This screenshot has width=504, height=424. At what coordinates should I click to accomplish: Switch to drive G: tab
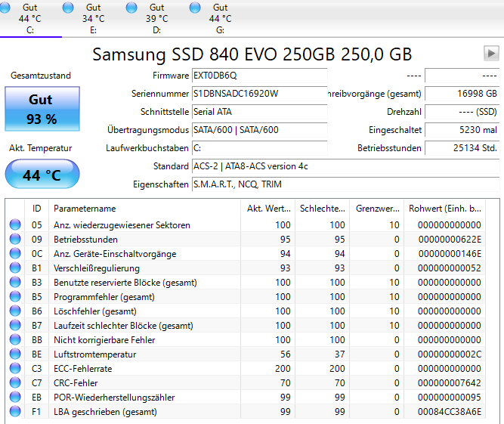(x=220, y=18)
